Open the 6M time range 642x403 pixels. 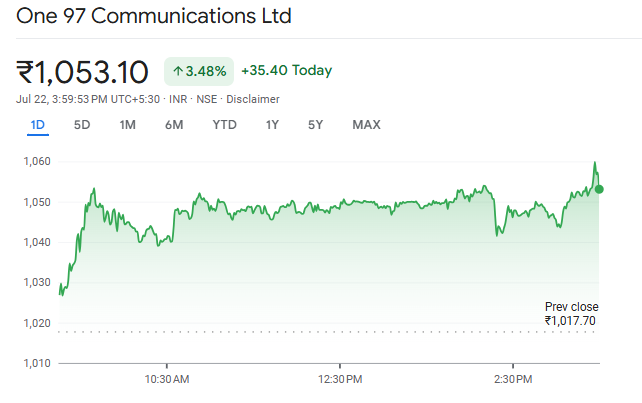(x=174, y=125)
